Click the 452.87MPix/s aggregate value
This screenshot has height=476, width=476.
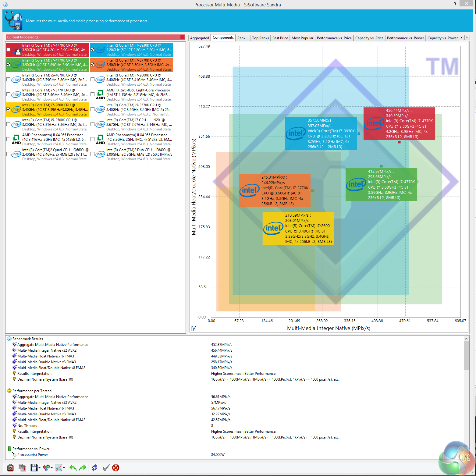(222, 345)
